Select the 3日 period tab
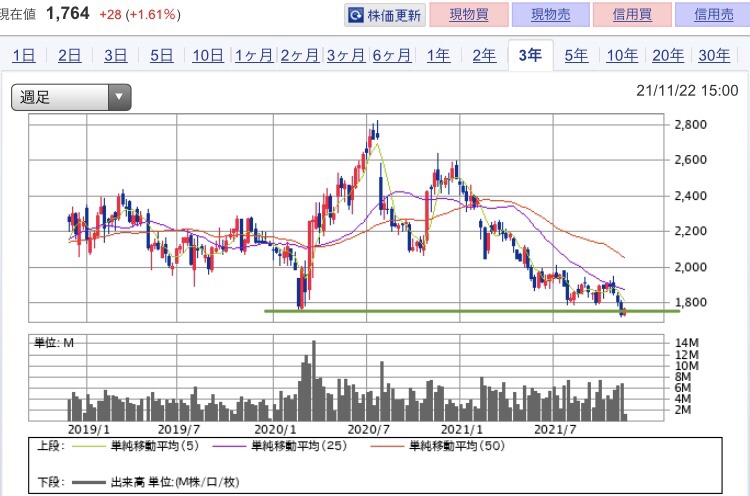Image resolution: width=750 pixels, height=496 pixels. click(x=115, y=55)
